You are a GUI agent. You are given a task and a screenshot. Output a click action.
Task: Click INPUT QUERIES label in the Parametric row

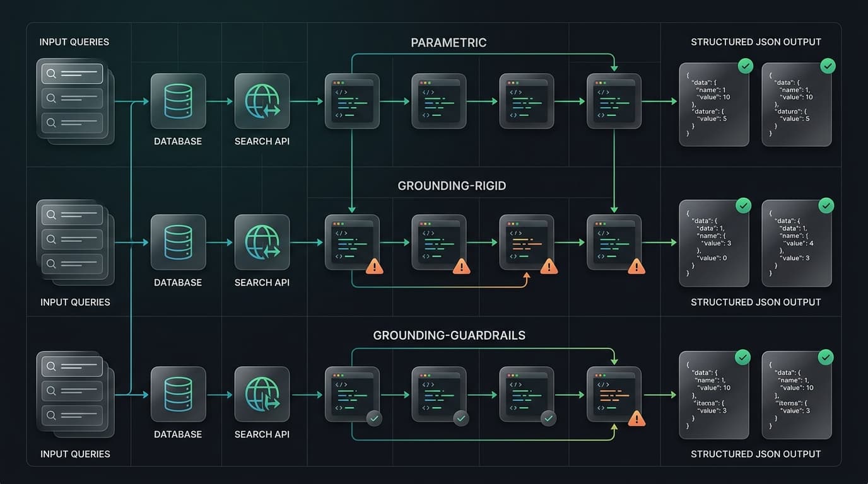pyautogui.click(x=74, y=42)
